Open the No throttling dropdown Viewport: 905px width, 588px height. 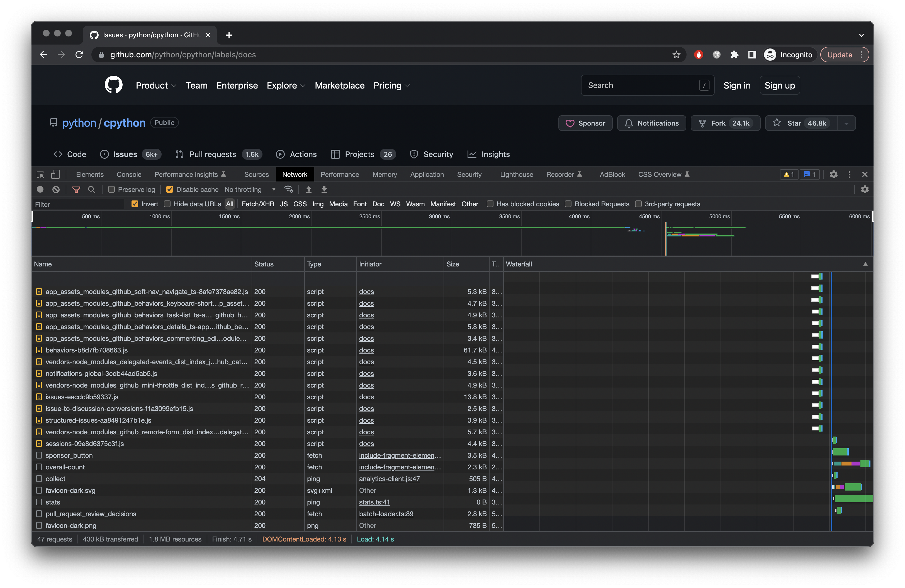coord(250,189)
